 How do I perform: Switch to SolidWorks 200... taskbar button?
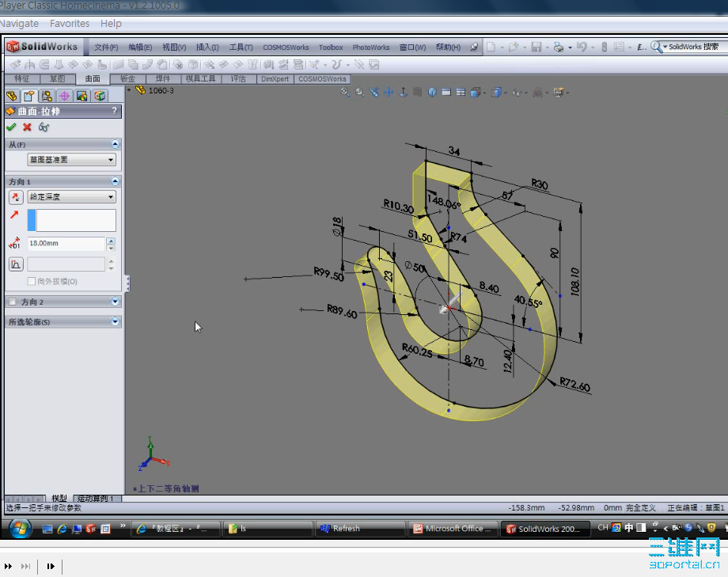(x=544, y=528)
